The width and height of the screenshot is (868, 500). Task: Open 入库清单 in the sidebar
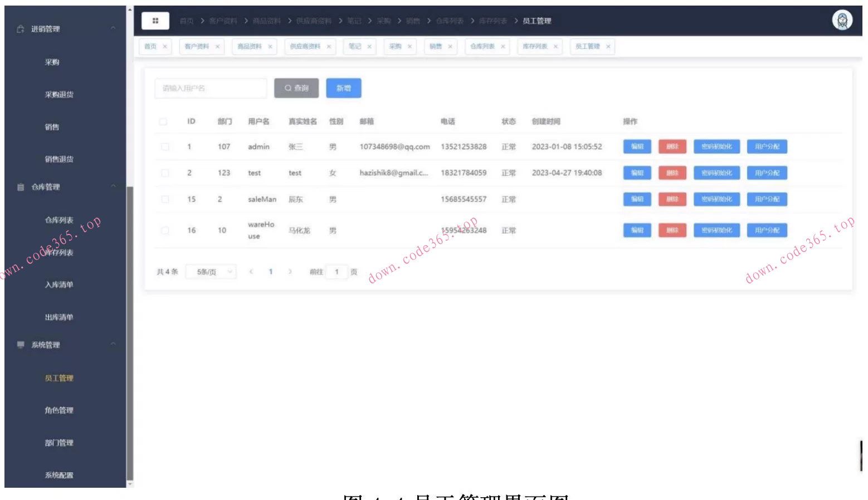pyautogui.click(x=59, y=285)
